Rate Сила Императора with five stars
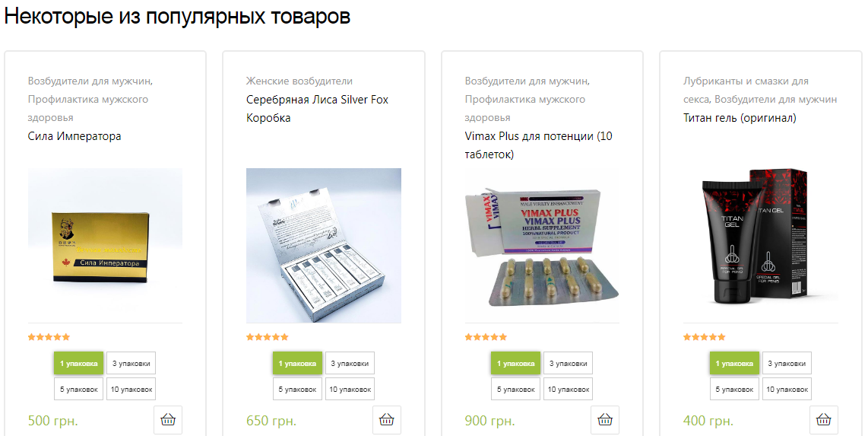The width and height of the screenshot is (868, 436). [x=49, y=337]
